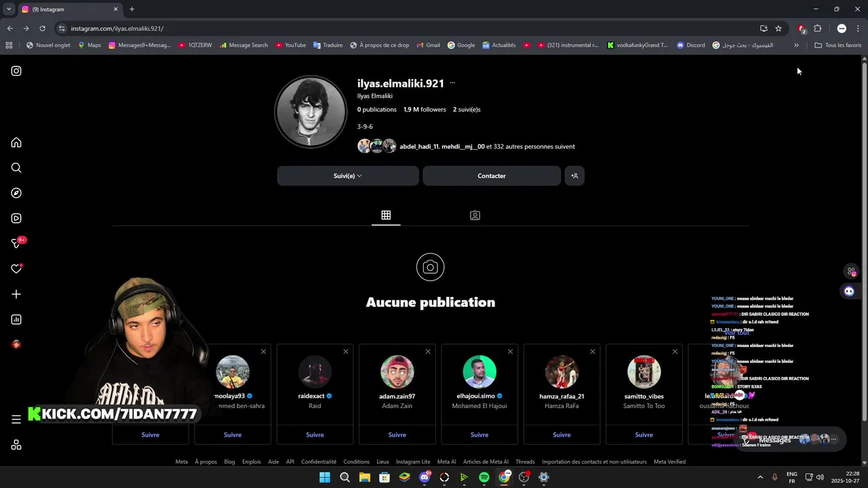The width and height of the screenshot is (868, 488).
Task: Expand hidden bookmarks chevron
Action: [x=796, y=45]
